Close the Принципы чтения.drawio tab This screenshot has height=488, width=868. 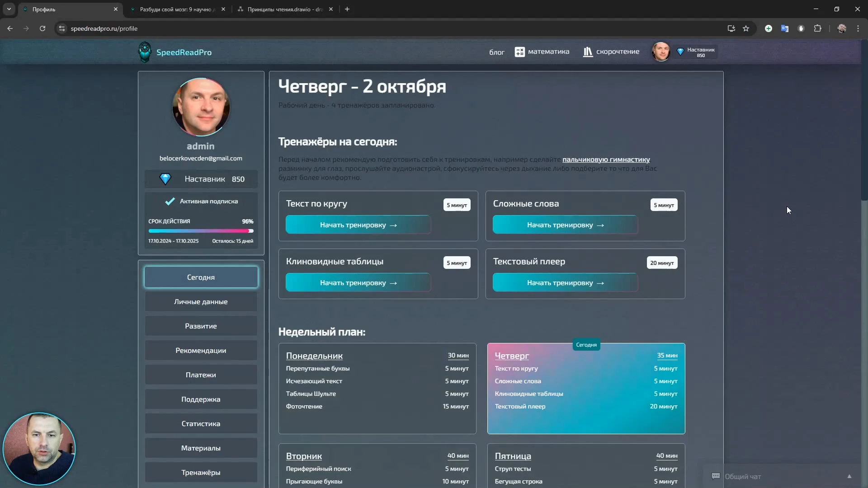click(331, 9)
